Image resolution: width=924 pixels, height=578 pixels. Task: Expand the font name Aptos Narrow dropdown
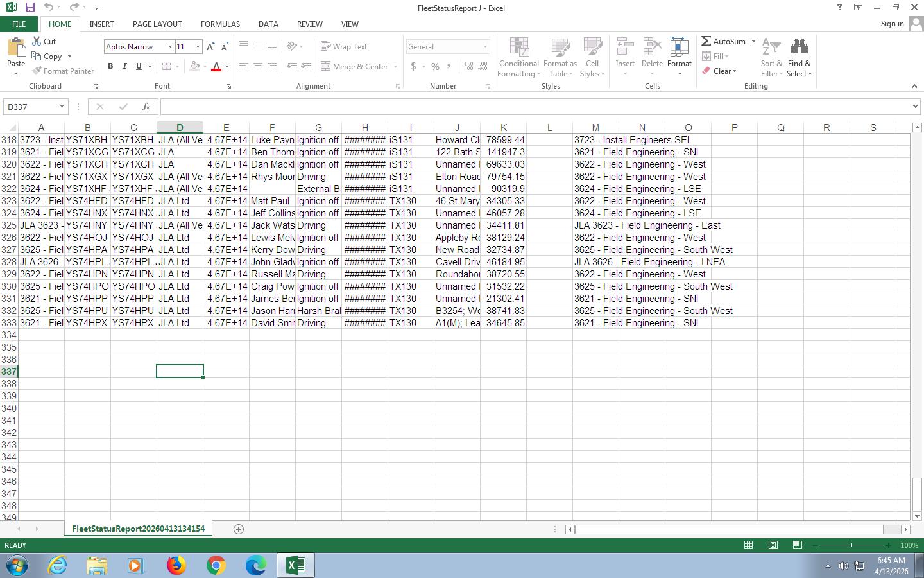170,47
